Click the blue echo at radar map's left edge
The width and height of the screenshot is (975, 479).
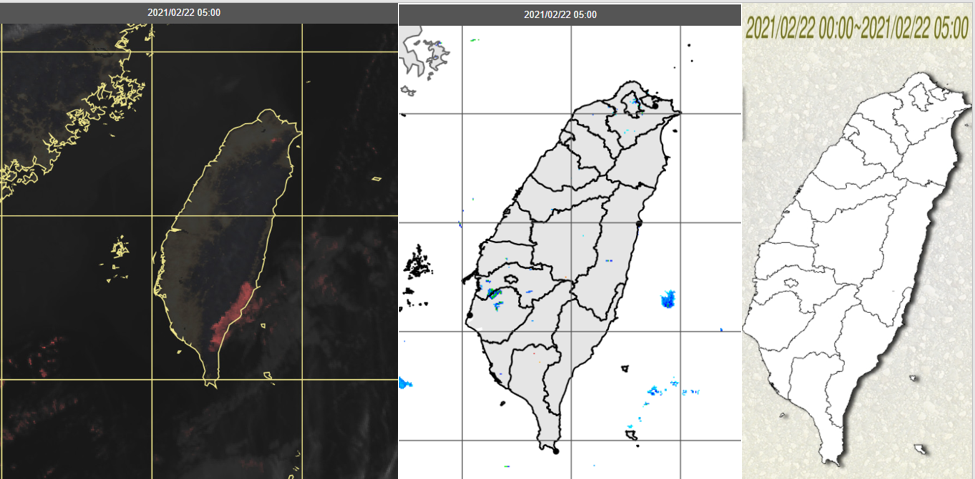[x=405, y=383]
